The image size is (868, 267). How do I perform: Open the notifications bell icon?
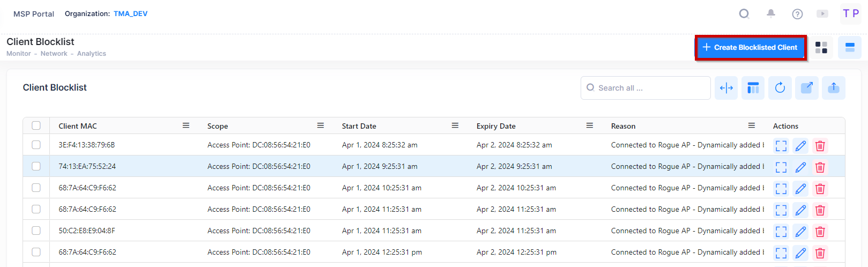point(770,14)
